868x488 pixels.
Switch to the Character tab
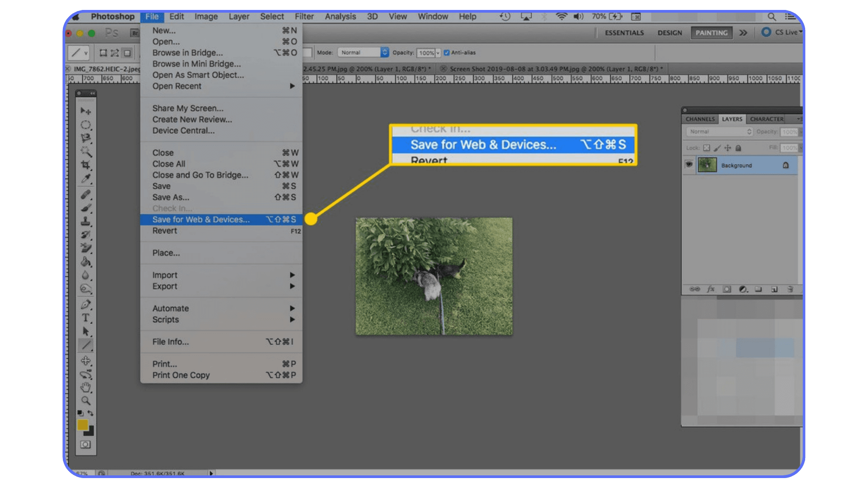coord(767,119)
